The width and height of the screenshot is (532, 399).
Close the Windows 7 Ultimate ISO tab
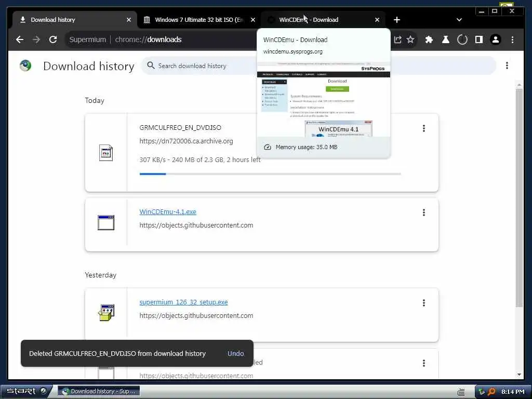coord(253,20)
